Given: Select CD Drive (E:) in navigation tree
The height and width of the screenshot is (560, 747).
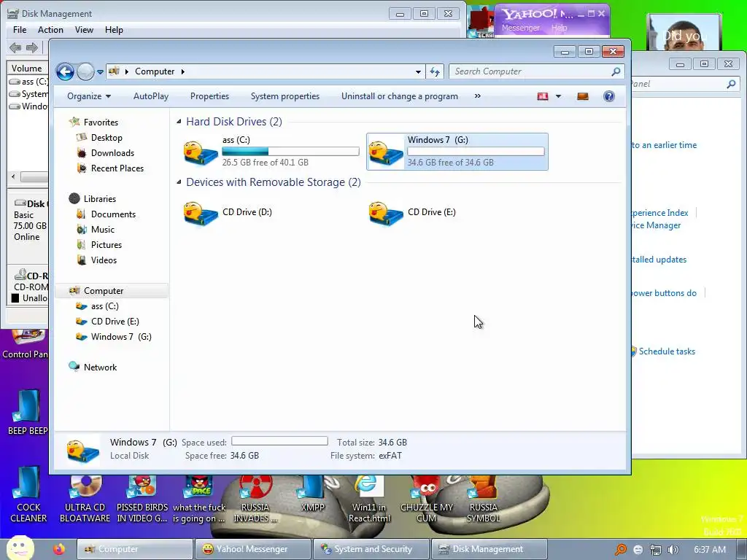Looking at the screenshot, I should pyautogui.click(x=115, y=322).
